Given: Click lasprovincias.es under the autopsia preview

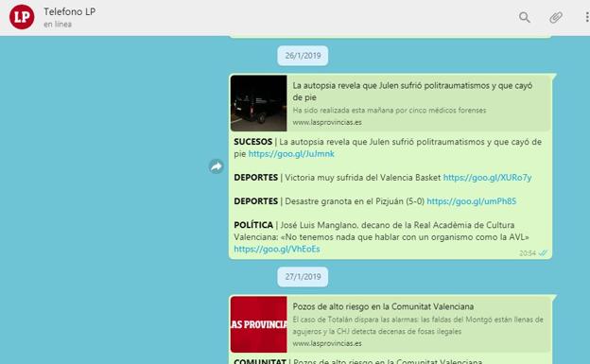Looking at the screenshot, I should [x=327, y=122].
